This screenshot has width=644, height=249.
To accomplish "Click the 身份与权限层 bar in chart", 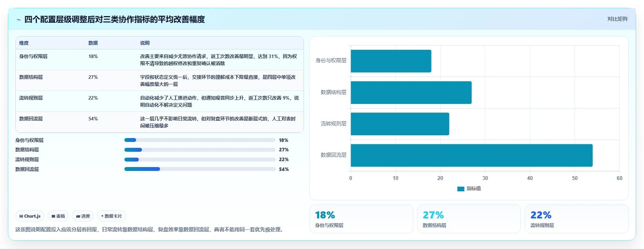I will 391,61.
